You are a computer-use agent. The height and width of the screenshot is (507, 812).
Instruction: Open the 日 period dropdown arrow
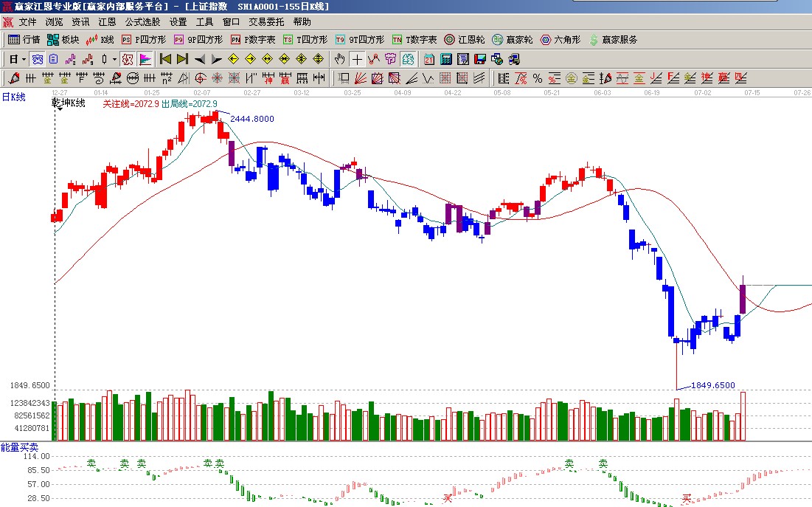(24, 59)
